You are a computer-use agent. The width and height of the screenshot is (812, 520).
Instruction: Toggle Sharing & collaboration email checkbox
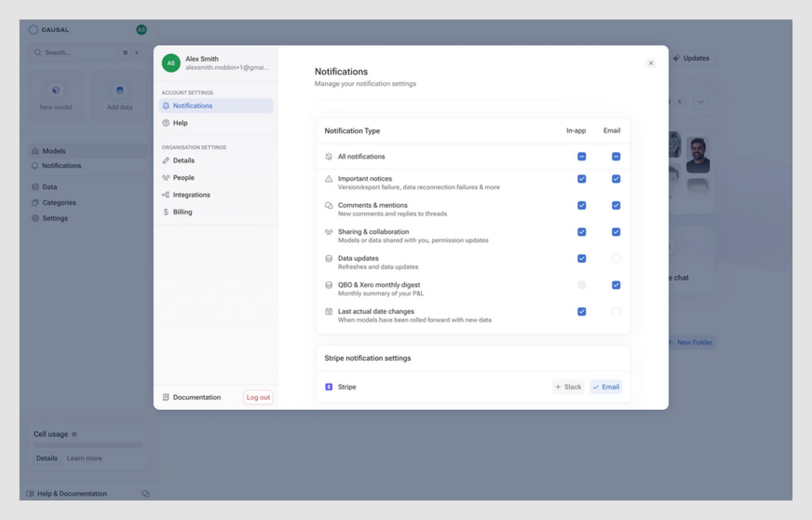616,232
